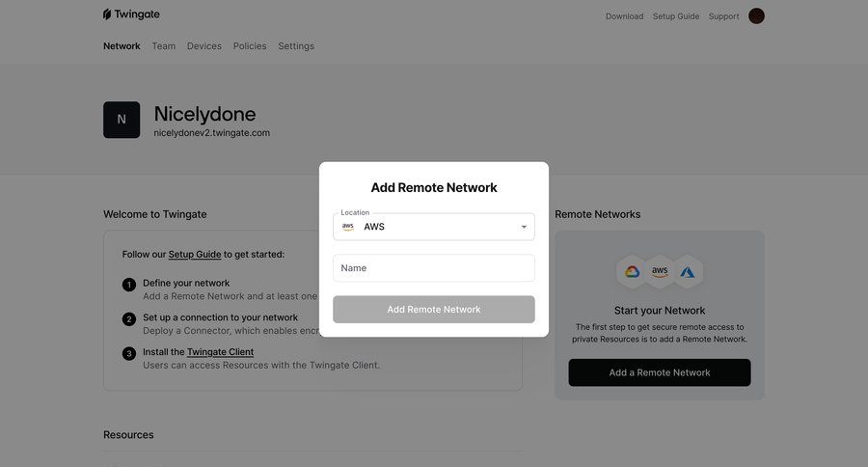The height and width of the screenshot is (467, 868).
Task: Go to the Devices tab
Action: 204,46
